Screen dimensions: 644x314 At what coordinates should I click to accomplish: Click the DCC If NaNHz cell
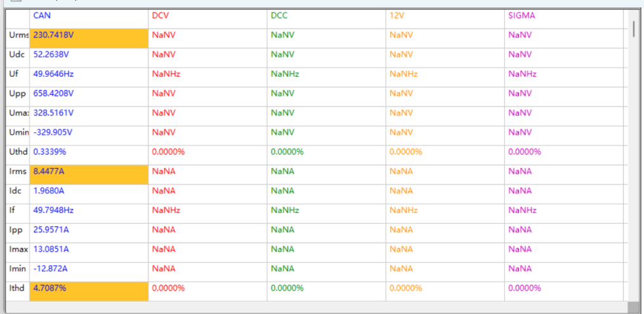point(285,211)
